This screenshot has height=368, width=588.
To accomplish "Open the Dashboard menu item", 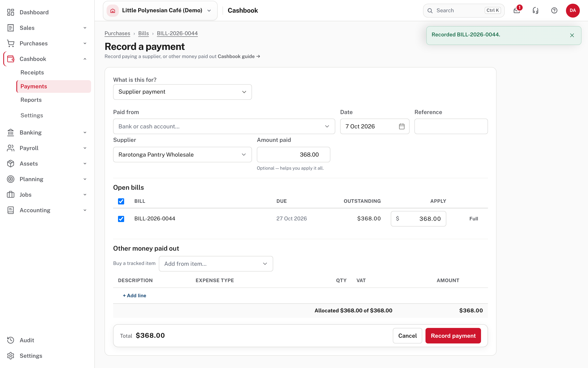I will click(34, 12).
